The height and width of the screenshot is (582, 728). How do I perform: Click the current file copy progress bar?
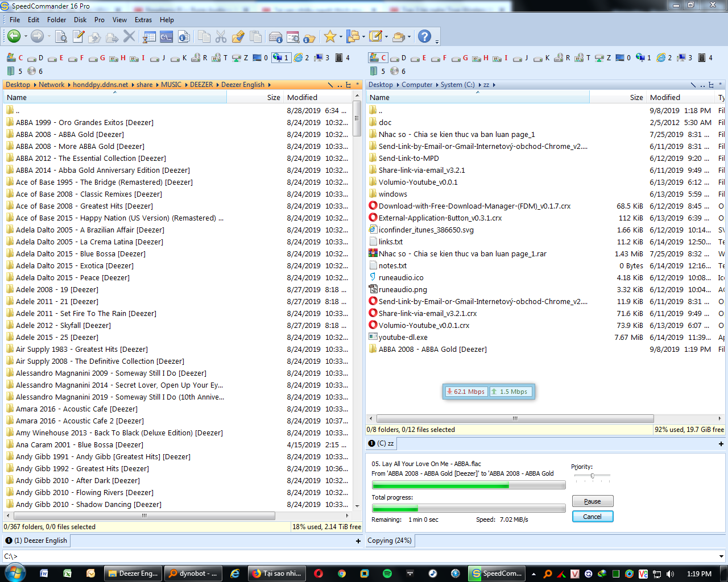point(469,485)
